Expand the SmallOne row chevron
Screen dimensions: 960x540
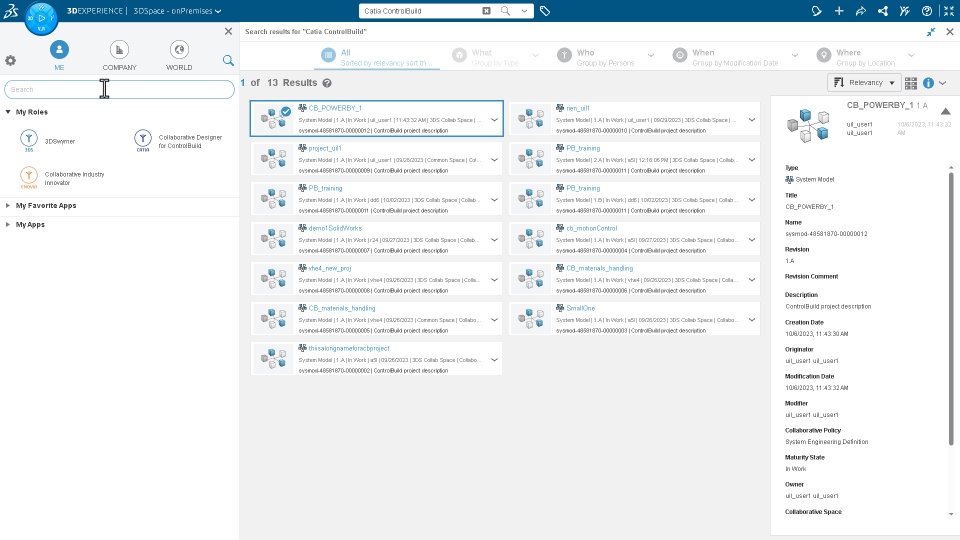(x=752, y=320)
